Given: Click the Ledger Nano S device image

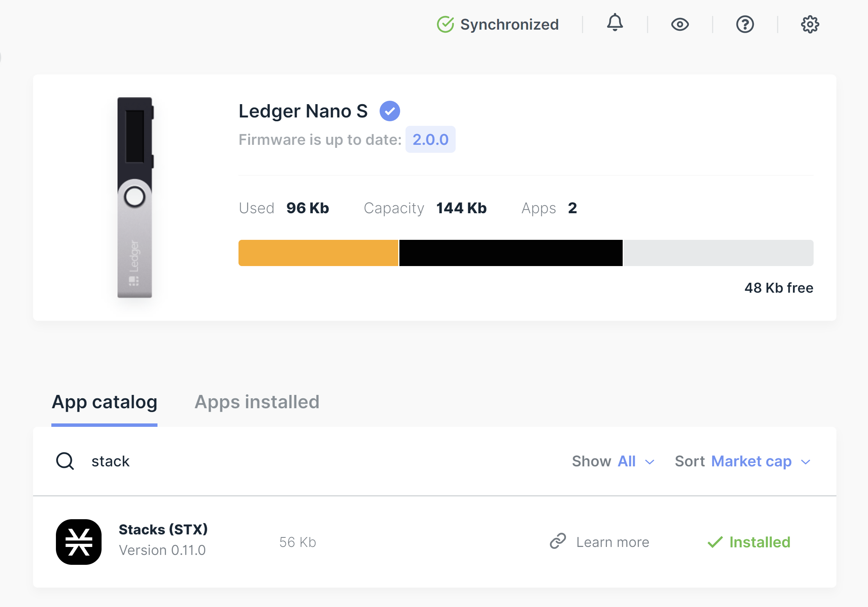Looking at the screenshot, I should coord(135,198).
